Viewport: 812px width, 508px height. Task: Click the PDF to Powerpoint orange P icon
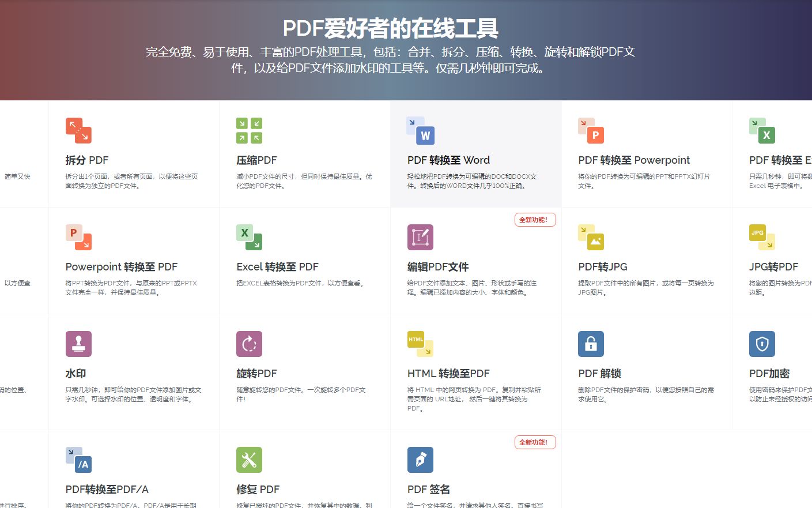(x=591, y=131)
